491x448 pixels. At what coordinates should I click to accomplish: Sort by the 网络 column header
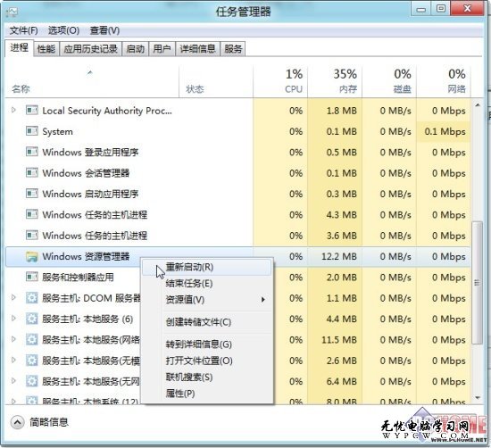click(444, 82)
